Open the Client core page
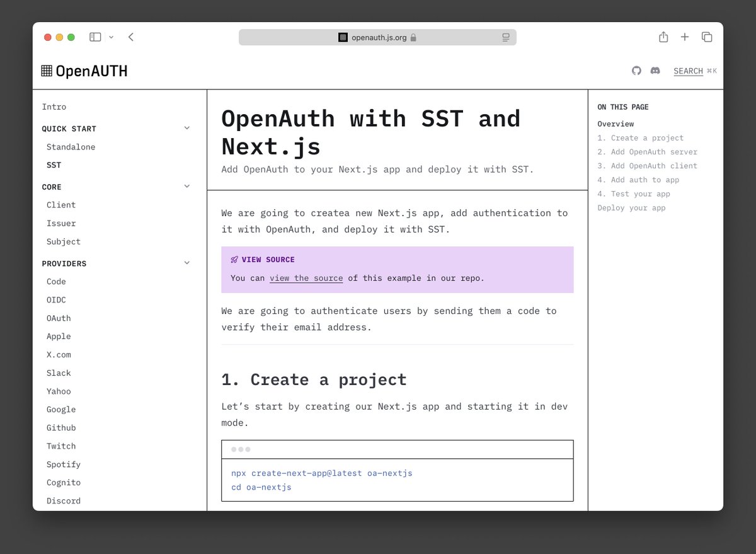Image resolution: width=756 pixels, height=554 pixels. tap(61, 205)
